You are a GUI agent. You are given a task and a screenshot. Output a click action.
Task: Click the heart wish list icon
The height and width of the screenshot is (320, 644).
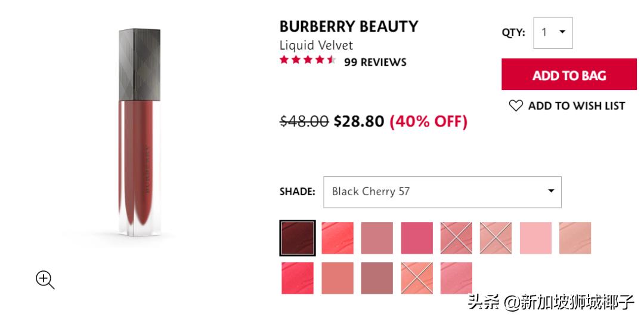coord(515,106)
